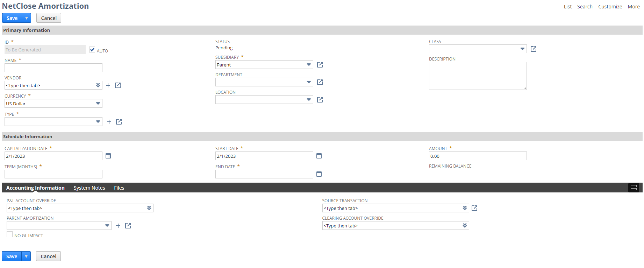The height and width of the screenshot is (268, 644).
Task: Click into the Name input field
Action: [53, 68]
